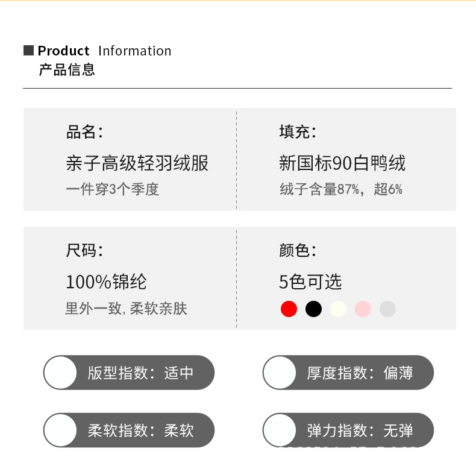
Task: Toggle the 柔软指数：柔软 switch
Action: [x=61, y=430]
